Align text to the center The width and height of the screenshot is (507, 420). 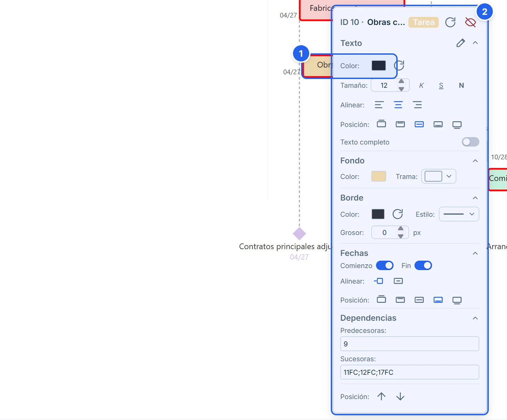tap(398, 105)
